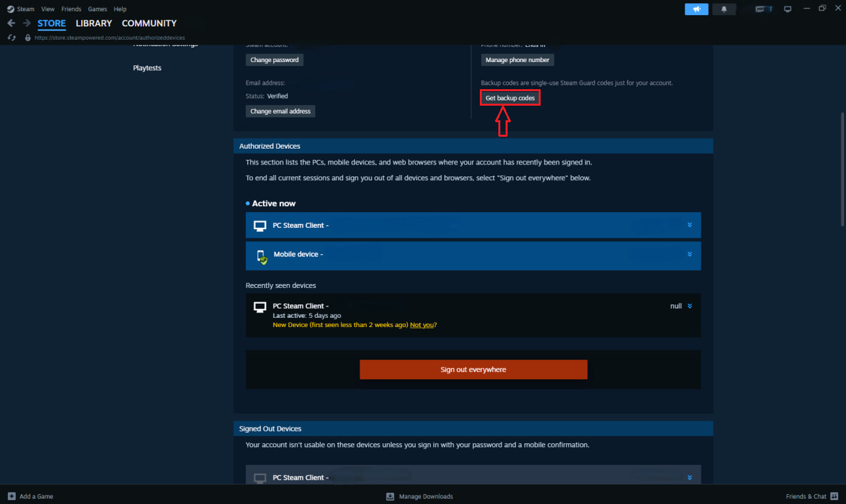This screenshot has height=504, width=846.
Task: Click the "Email address:" label
Action: (x=265, y=83)
